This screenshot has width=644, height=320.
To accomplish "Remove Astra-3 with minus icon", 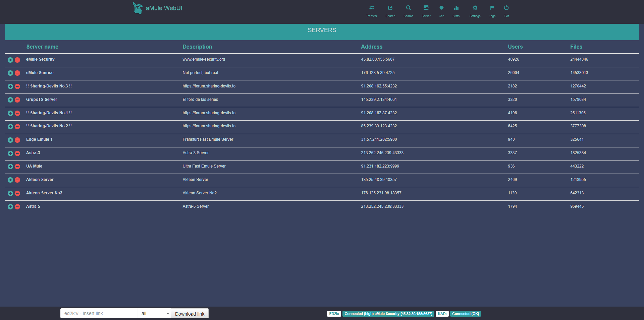I will 17,153.
